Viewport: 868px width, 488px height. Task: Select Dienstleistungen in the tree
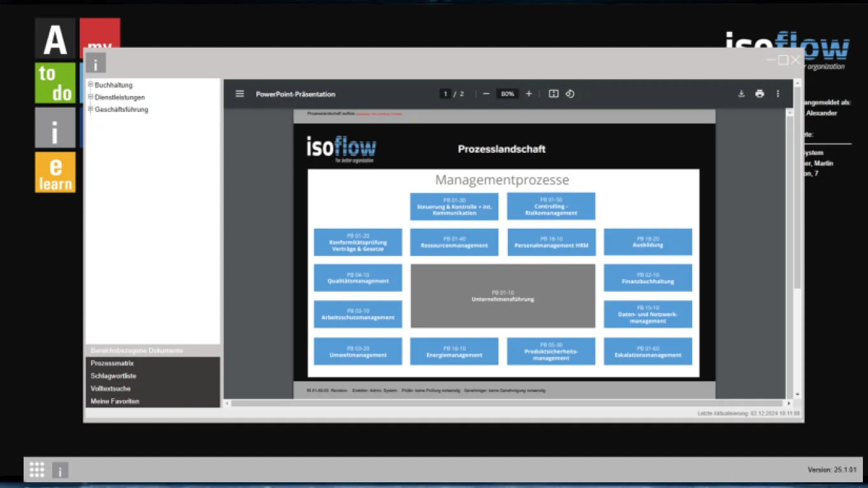point(120,97)
